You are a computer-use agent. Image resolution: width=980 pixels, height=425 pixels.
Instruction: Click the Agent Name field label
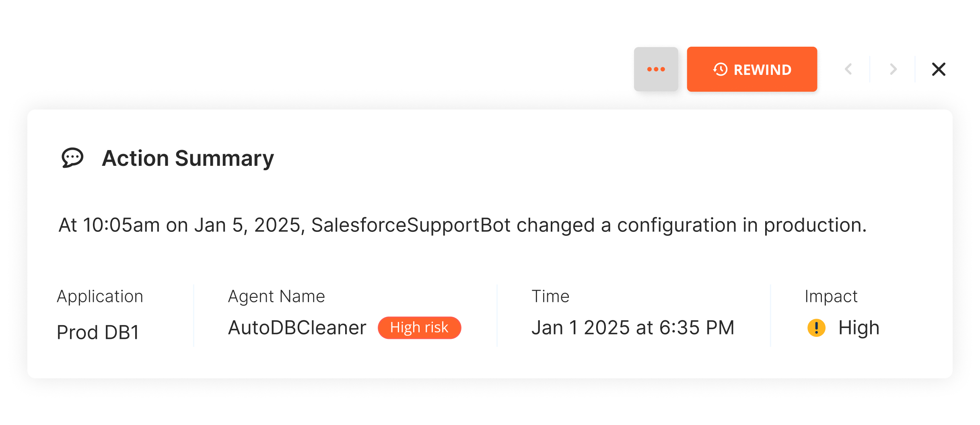pos(276,296)
